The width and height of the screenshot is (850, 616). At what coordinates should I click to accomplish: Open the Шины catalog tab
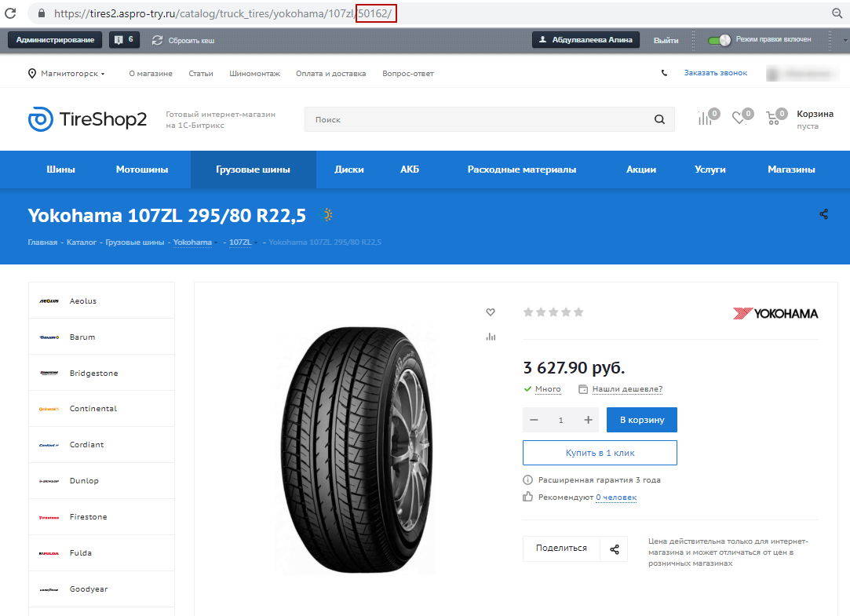[60, 169]
